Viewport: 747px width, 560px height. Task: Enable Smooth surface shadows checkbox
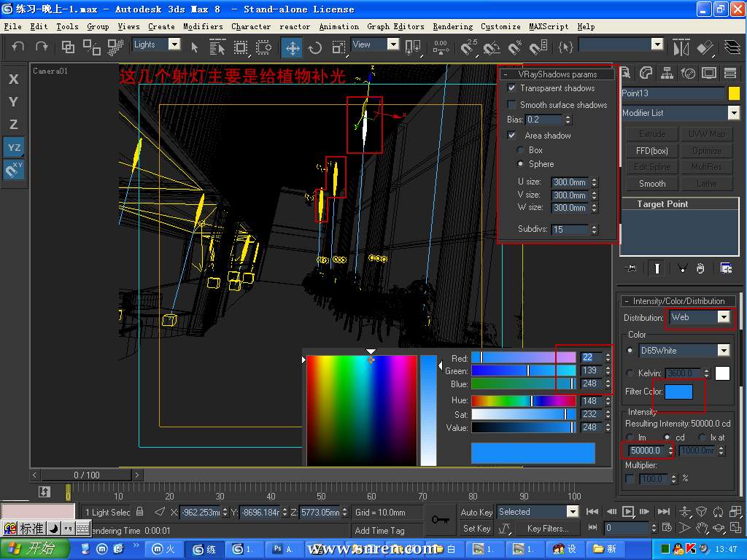512,105
